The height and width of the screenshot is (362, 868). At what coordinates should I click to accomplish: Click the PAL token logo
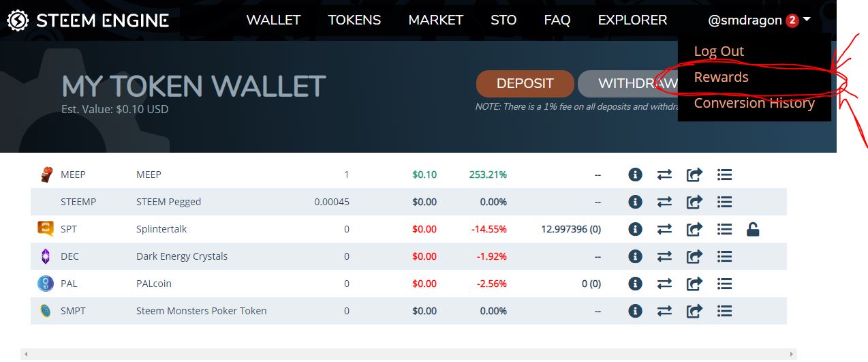[x=46, y=284]
